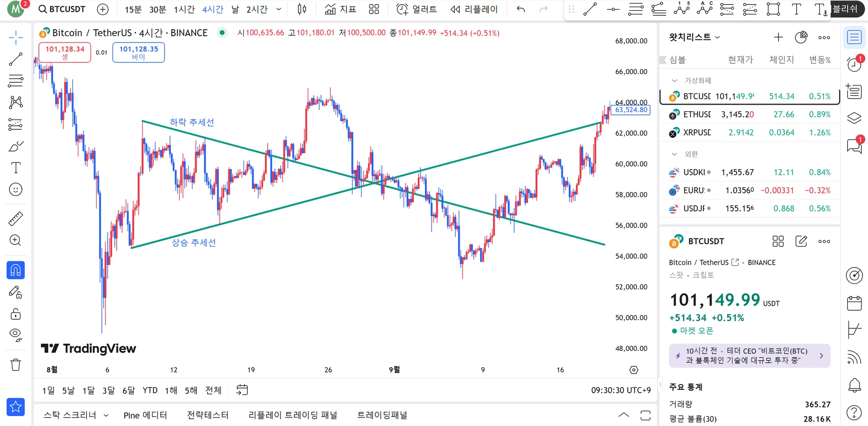Screen dimensions: 868x426
Task: Click the zoom in magnifier tool
Action: click(x=16, y=240)
